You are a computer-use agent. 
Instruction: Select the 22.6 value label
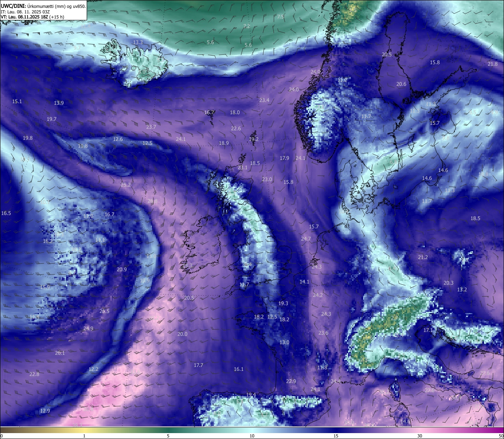236,128
